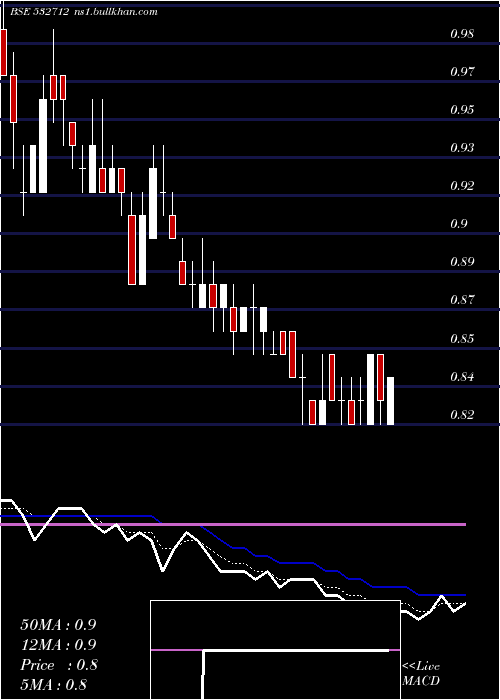
Task: Click the 0.98 price axis label
Action: coord(462,34)
